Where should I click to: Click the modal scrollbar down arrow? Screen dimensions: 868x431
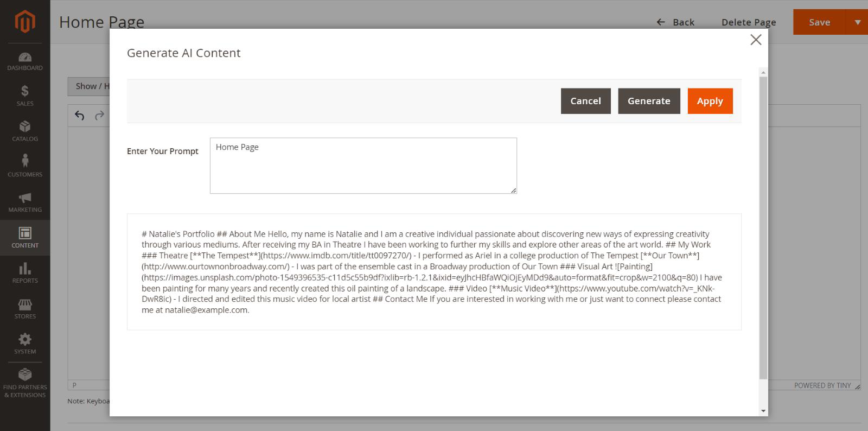763,411
